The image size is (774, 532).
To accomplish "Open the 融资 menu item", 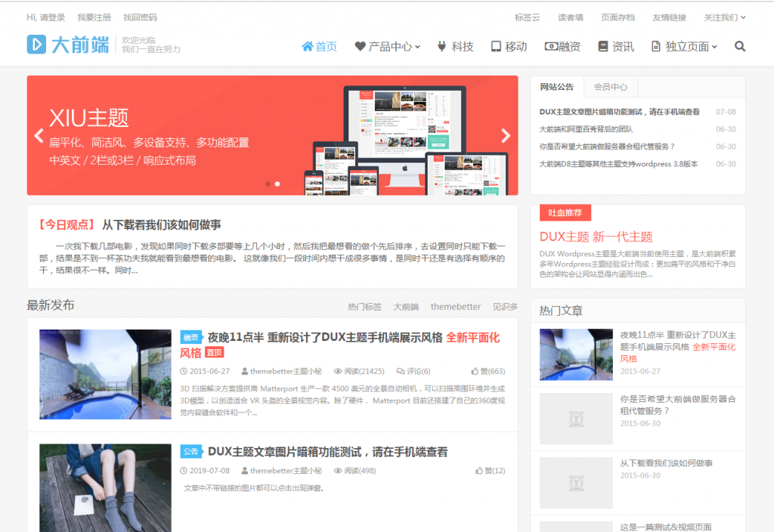I will point(562,46).
